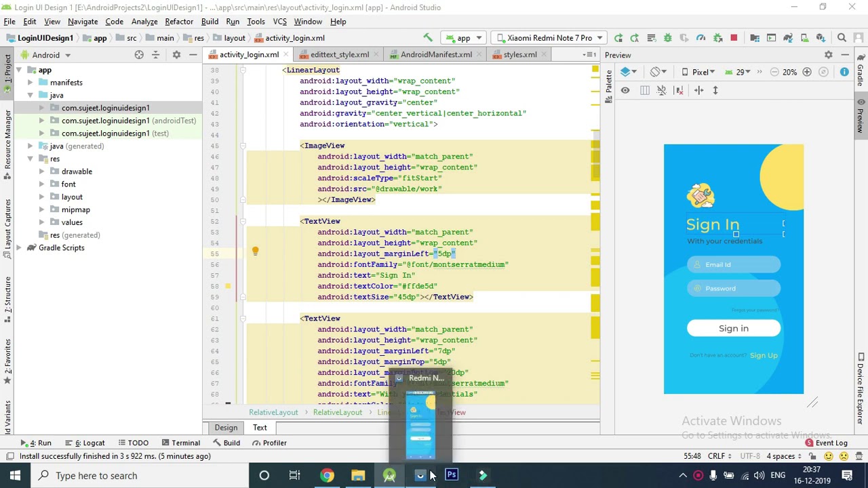Open Preview panel gear settings

click(x=828, y=55)
